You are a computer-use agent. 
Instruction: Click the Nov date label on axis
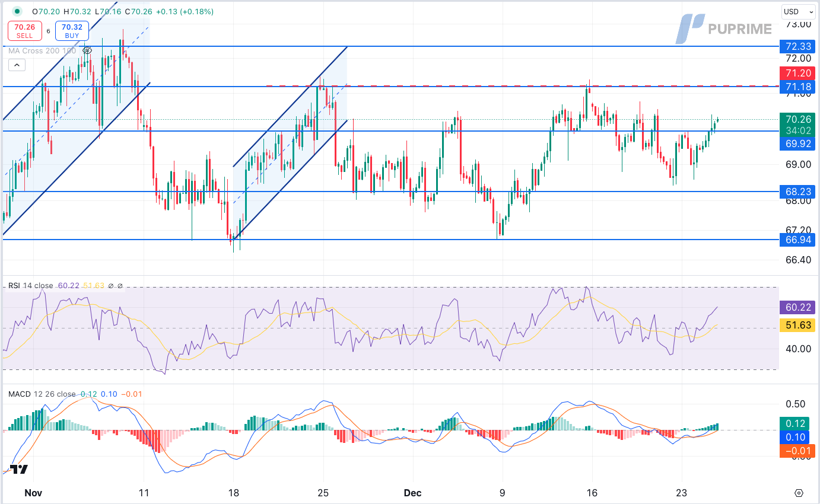(x=33, y=493)
